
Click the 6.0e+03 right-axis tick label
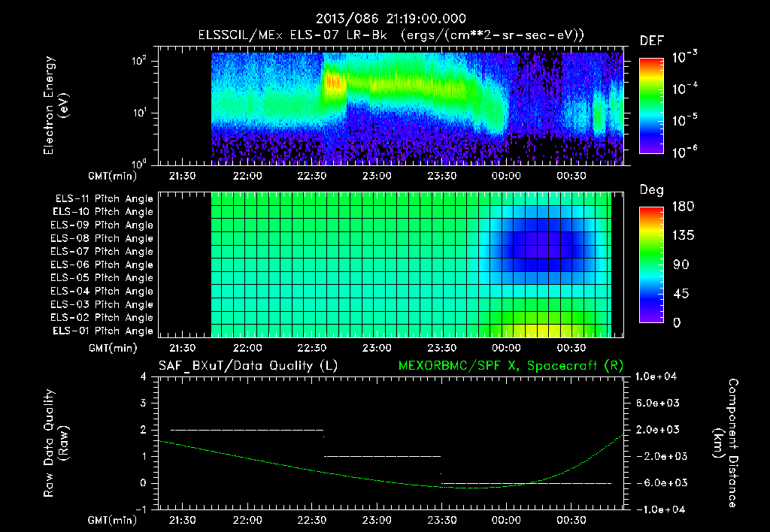[x=658, y=403]
